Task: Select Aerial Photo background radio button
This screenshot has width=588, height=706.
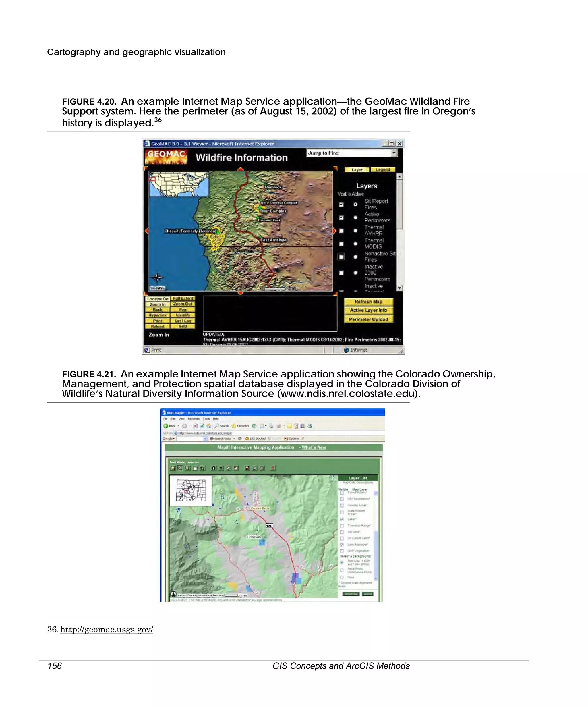Action: 342,570
